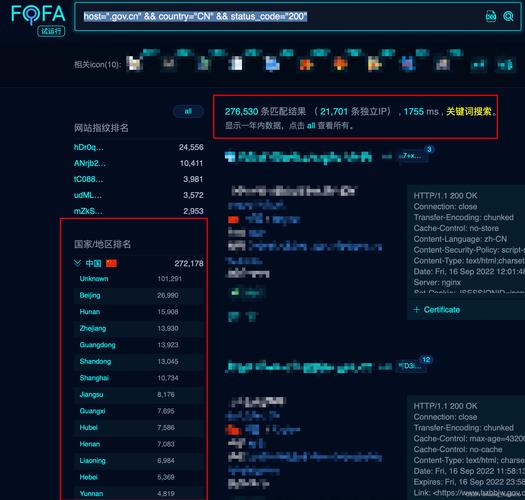Click the blurred title of the second result
The width and height of the screenshot is (525, 500).
pos(298,367)
